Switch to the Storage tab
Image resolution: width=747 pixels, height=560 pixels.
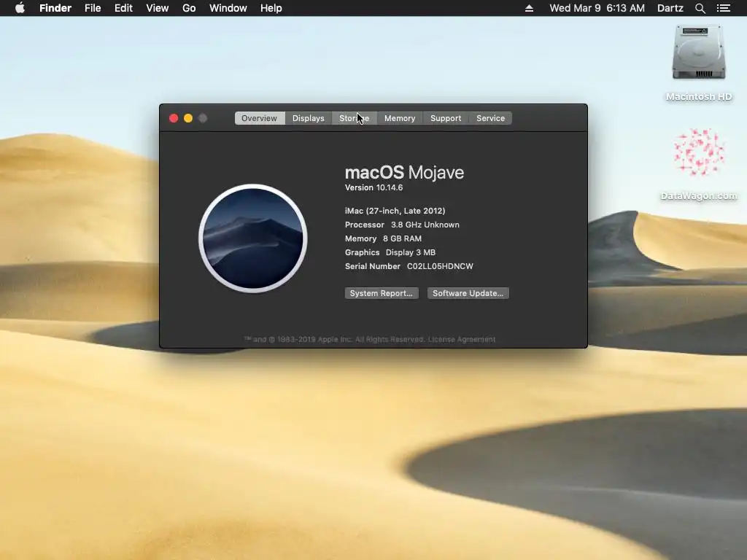[354, 118]
